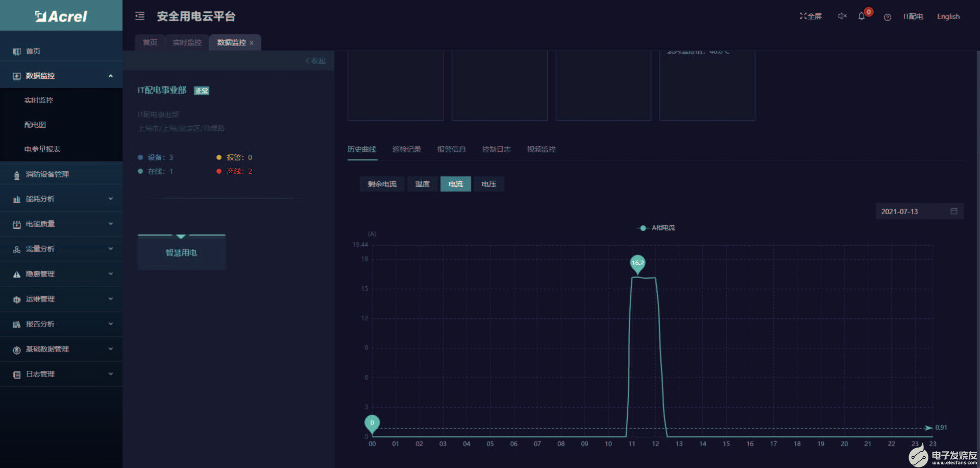Select the 历史曲线 tab
The width and height of the screenshot is (980, 468).
362,149
